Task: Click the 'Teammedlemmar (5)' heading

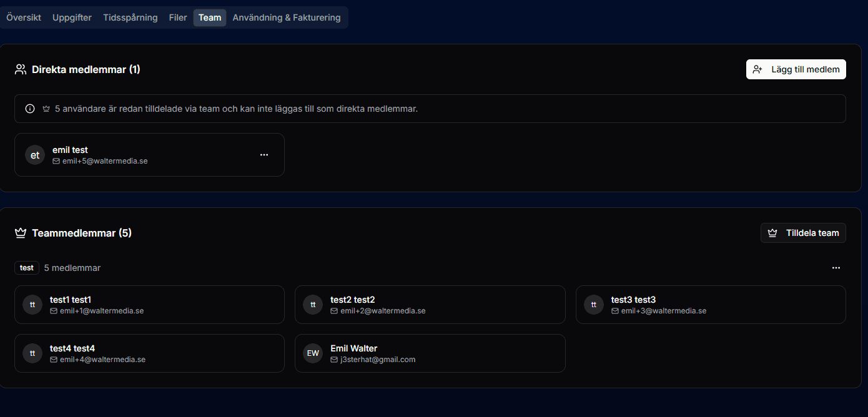Action: [x=82, y=233]
